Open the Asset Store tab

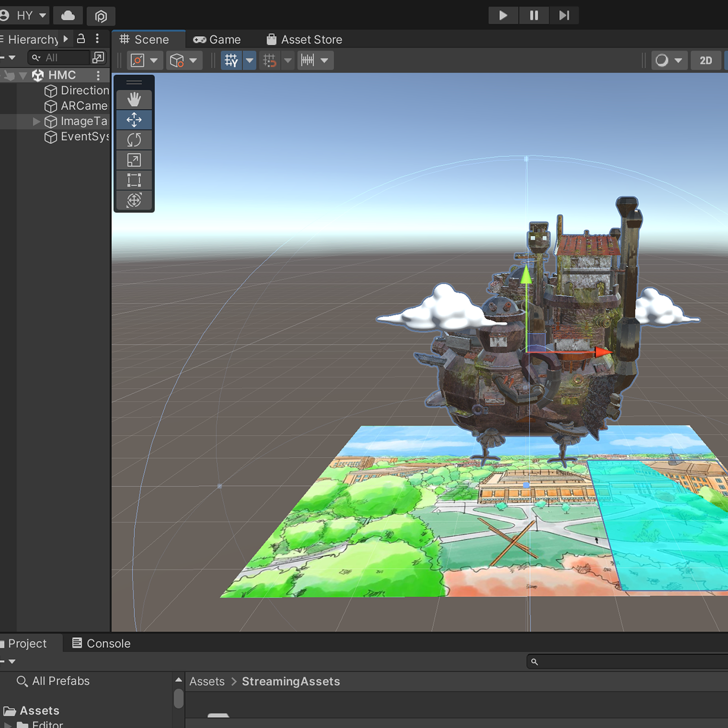[304, 40]
